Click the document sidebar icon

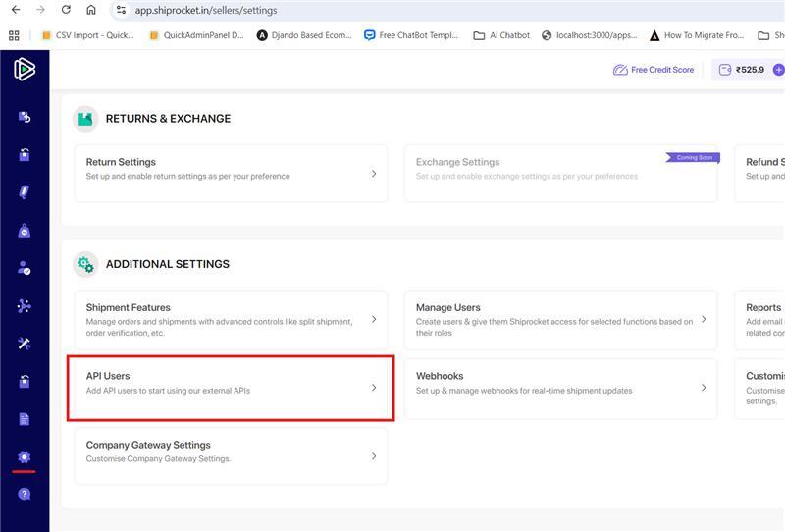(x=25, y=419)
